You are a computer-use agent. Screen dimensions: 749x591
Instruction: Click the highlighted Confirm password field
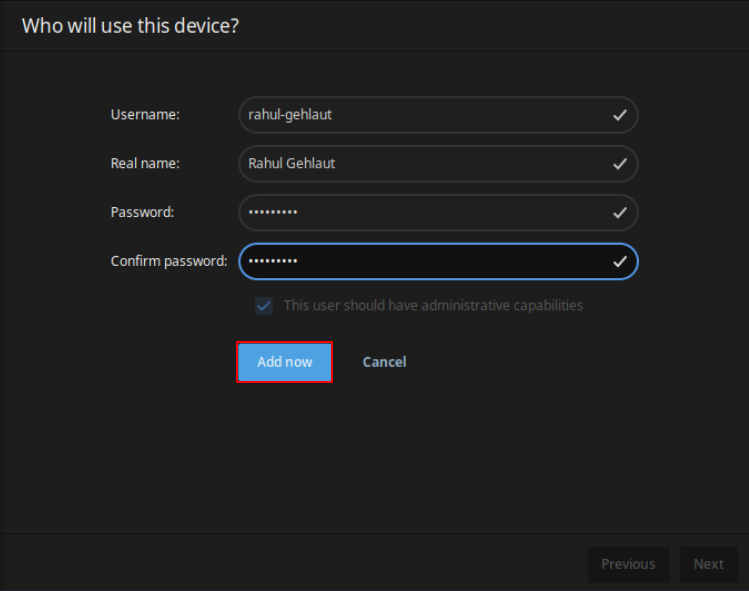tap(438, 261)
